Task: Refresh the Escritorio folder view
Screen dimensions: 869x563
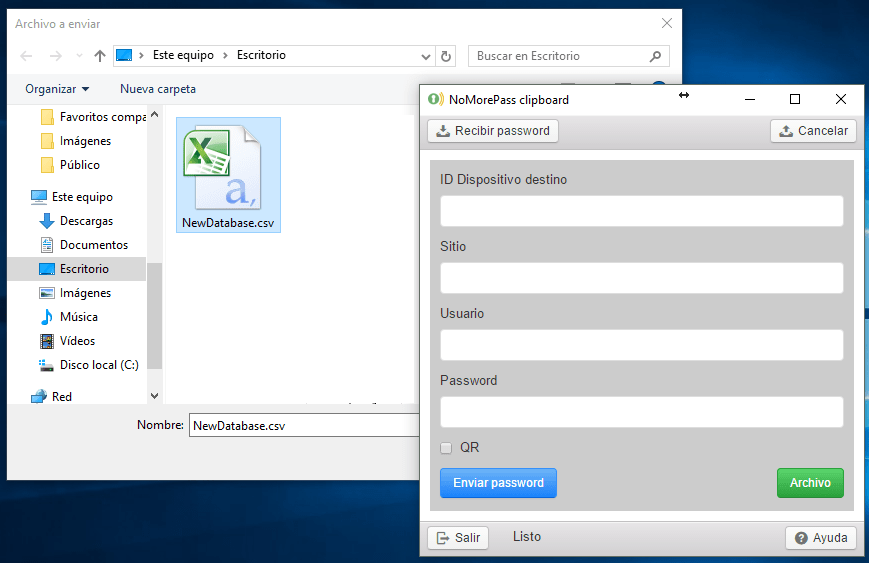Action: pos(446,56)
